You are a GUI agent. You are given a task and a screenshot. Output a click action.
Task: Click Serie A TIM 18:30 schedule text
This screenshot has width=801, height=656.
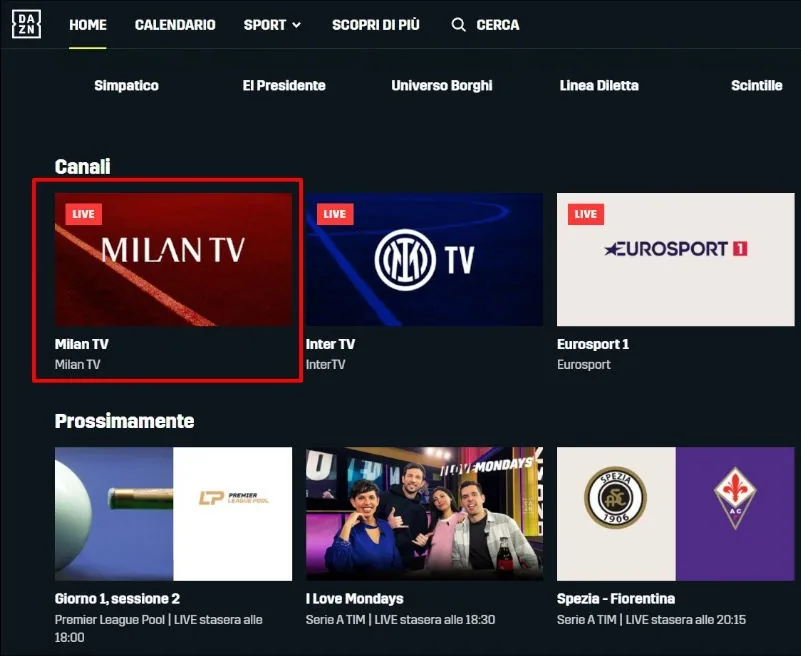point(400,620)
